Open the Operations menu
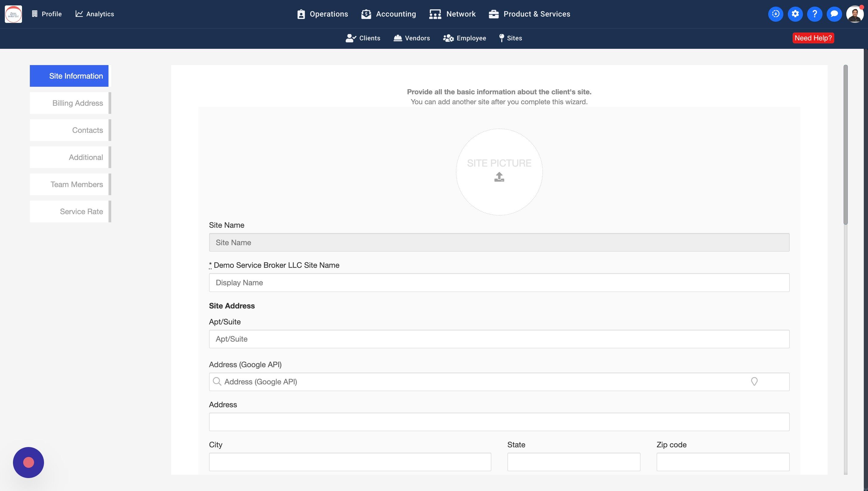This screenshot has width=868, height=491. pyautogui.click(x=322, y=14)
